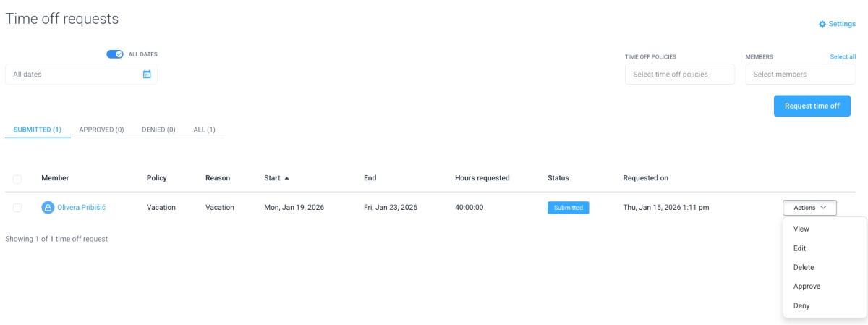Select View in the Actions menu
This screenshot has width=868, height=325.
pyautogui.click(x=801, y=229)
